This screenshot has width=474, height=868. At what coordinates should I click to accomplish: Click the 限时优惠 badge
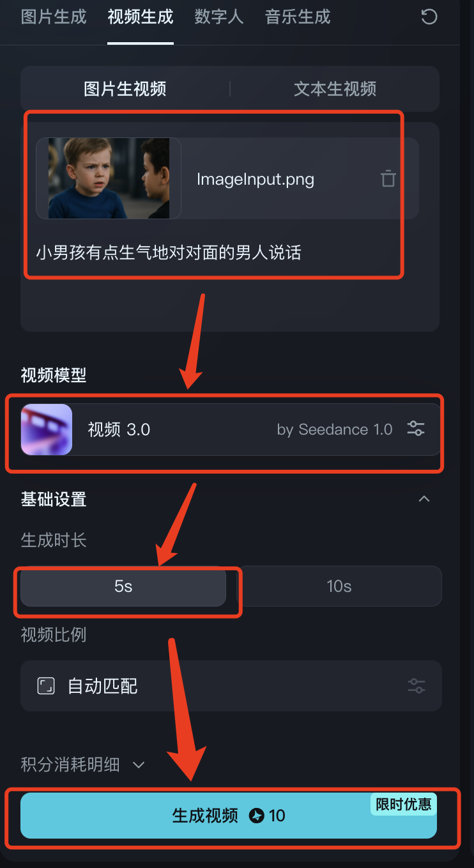(404, 804)
